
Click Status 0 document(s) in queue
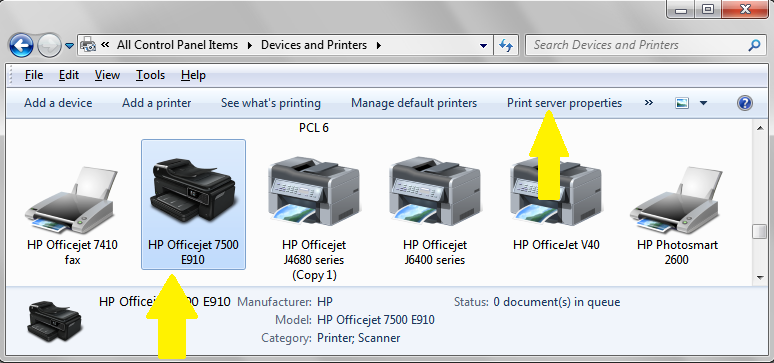[x=556, y=302]
